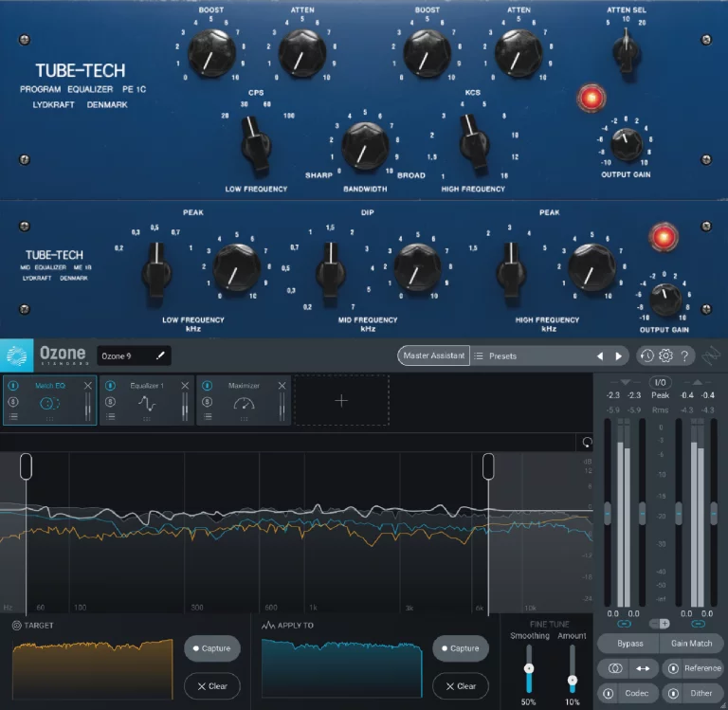Toggle the Reference power icon

pos(673,668)
